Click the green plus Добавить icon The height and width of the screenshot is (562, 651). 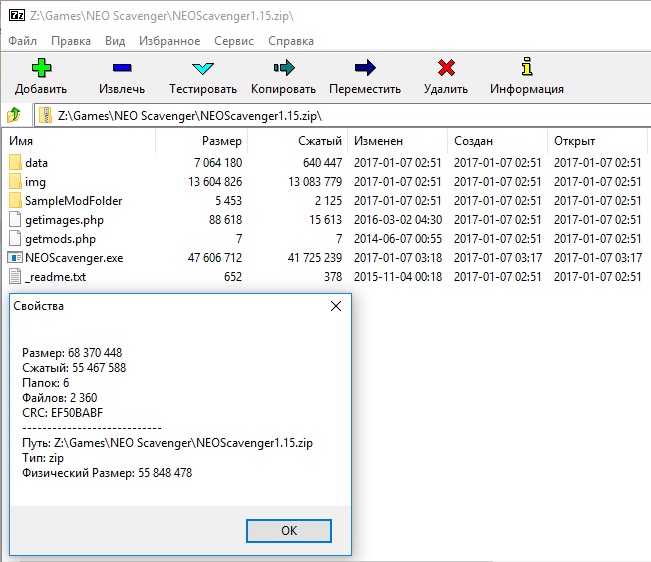pos(42,68)
